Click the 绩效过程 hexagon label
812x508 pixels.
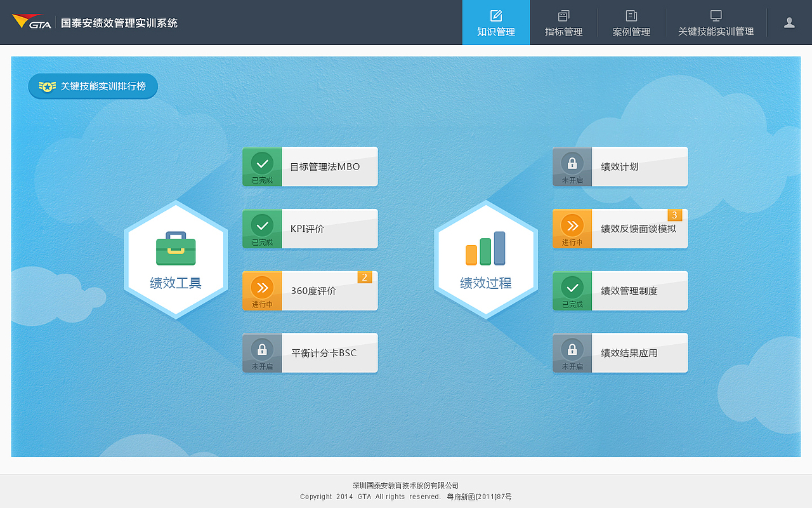486,283
